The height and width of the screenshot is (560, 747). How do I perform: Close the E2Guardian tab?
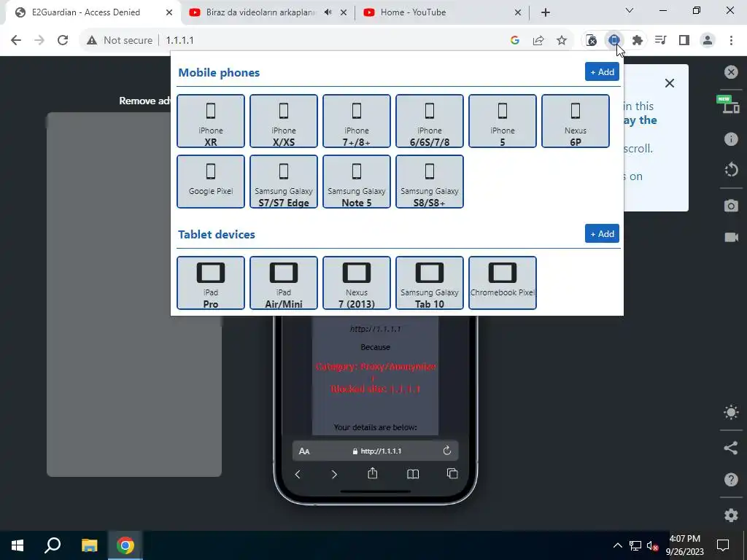(169, 12)
